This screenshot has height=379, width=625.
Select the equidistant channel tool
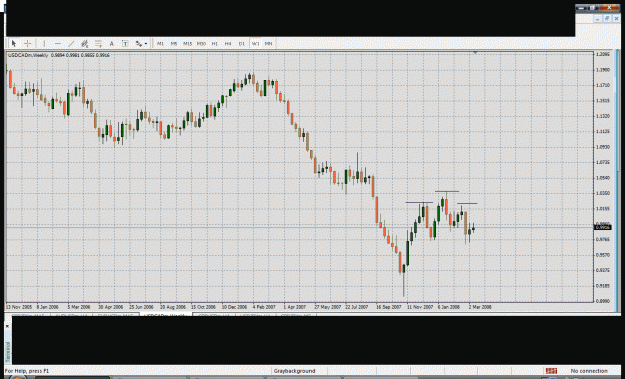pos(85,43)
